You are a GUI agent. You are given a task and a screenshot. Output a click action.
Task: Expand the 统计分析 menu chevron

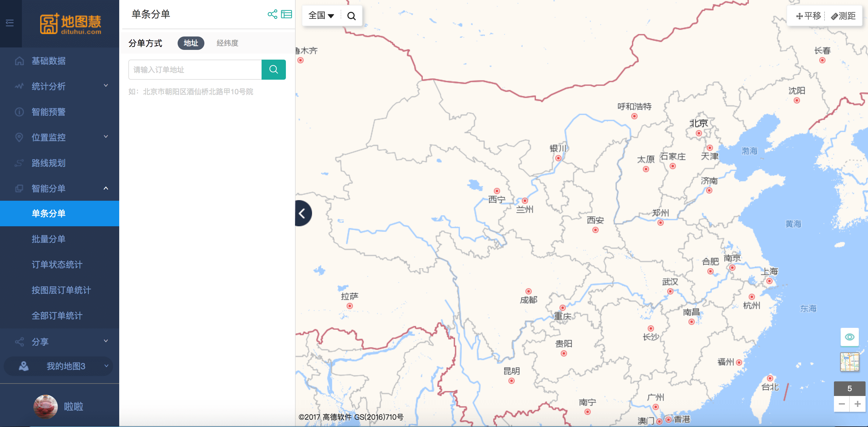click(106, 85)
